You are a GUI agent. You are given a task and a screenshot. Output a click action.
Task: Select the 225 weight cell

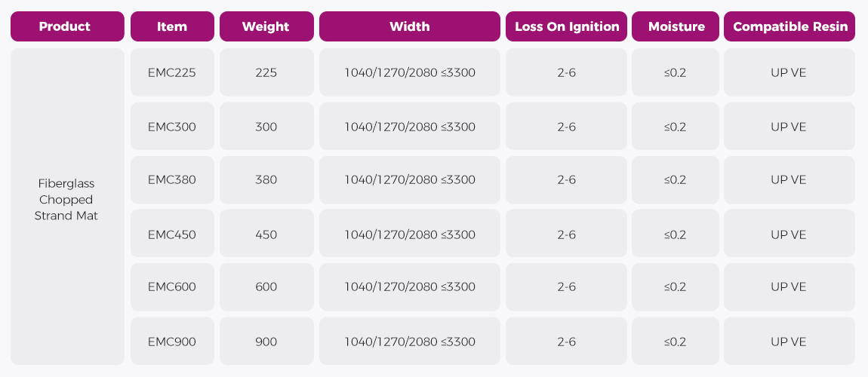click(x=266, y=73)
